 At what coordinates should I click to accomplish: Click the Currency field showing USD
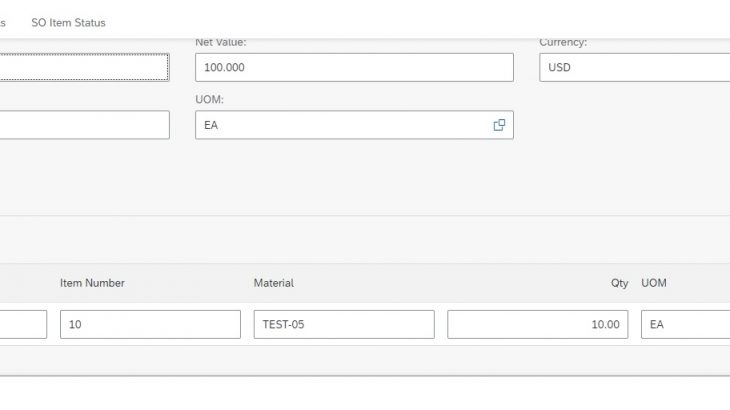coord(635,67)
